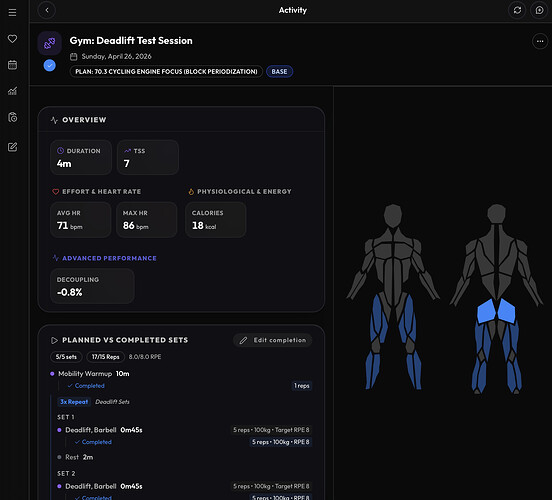
Task: Click Set 1 target 5 reps 100kg RPE 8
Action: coord(271,430)
